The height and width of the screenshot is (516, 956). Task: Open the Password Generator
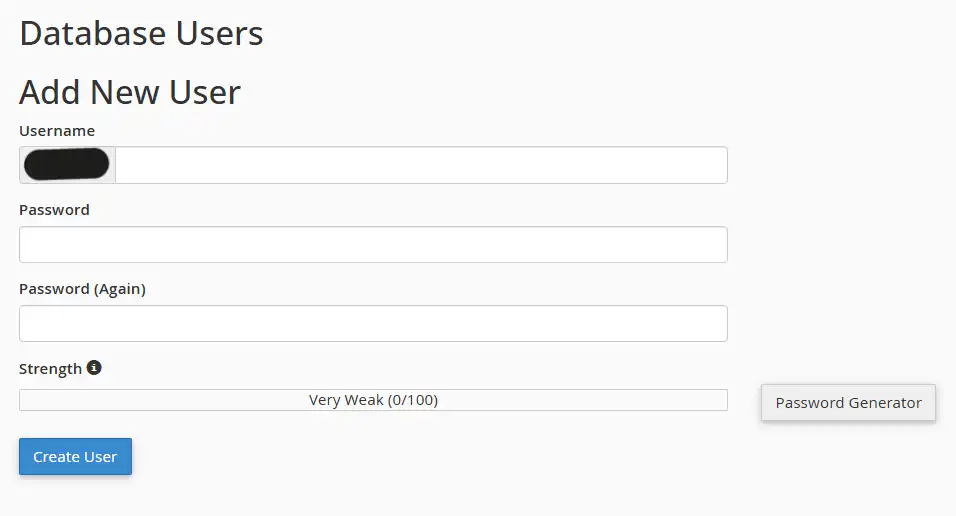tap(848, 403)
